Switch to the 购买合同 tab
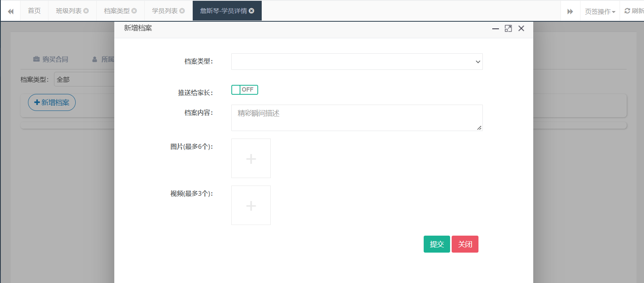 51,59
